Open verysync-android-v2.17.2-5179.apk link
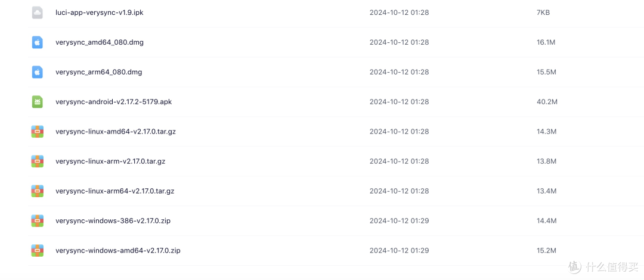Image resolution: width=644 pixels, height=280 pixels. point(113,102)
